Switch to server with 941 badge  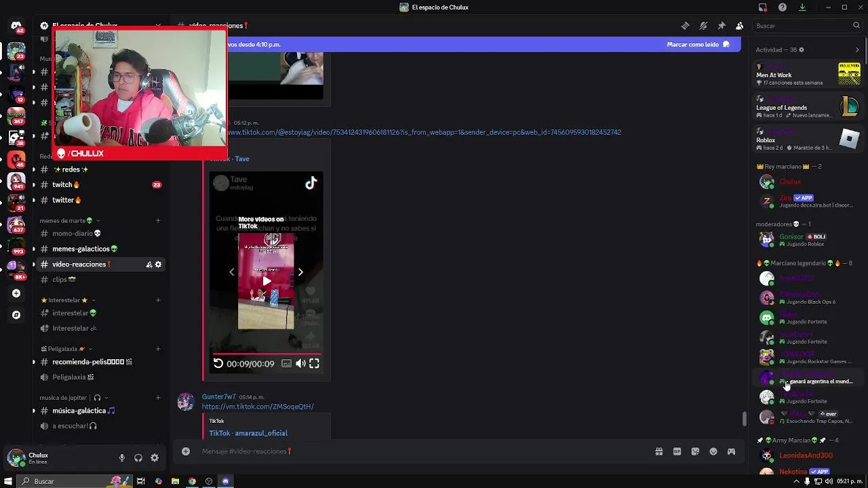16,181
